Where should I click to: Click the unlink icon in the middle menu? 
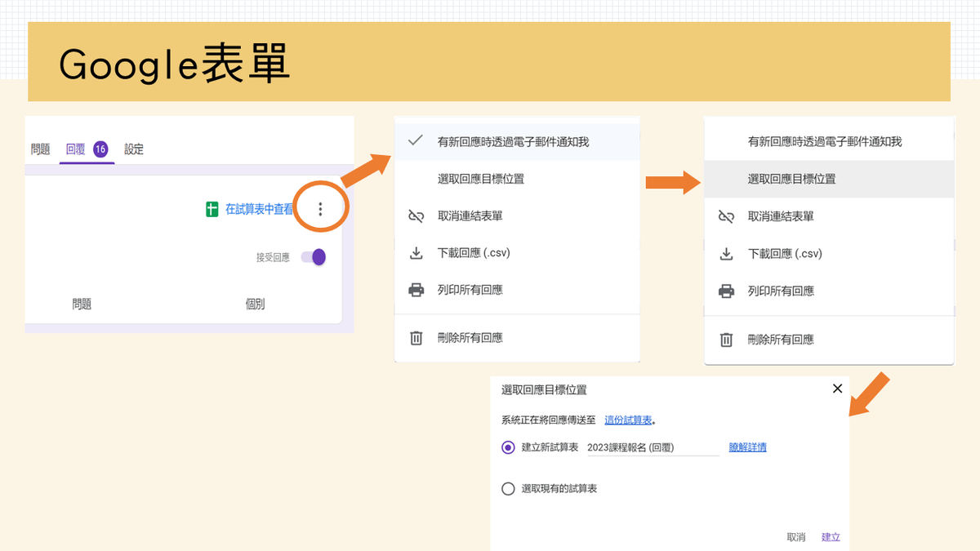(x=416, y=216)
